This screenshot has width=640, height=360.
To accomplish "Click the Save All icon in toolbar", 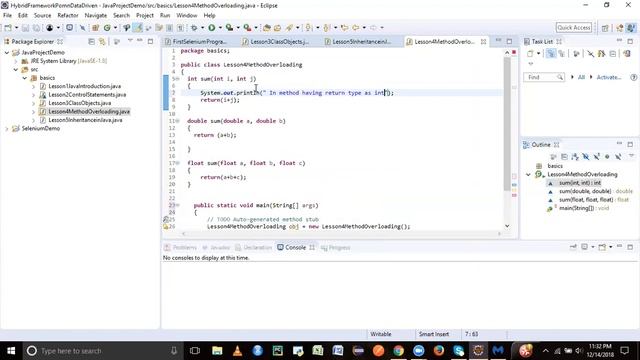I will (36, 28).
